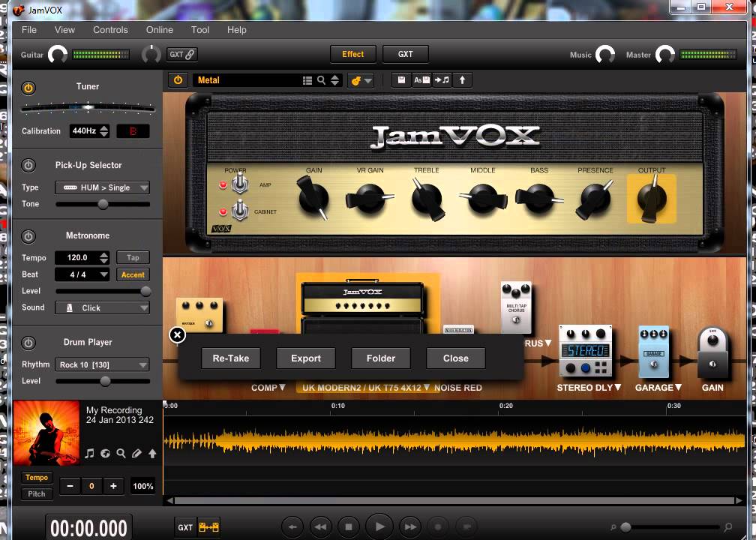Dismiss popup with the round X icon
Viewport: 756px width, 540px height.
click(178, 334)
